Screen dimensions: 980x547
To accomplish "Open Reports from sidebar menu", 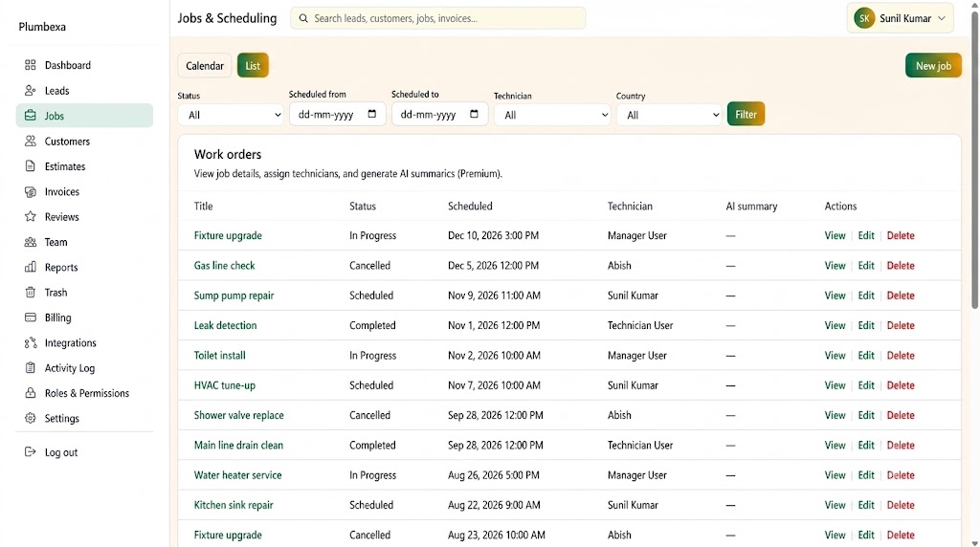I will (x=61, y=267).
